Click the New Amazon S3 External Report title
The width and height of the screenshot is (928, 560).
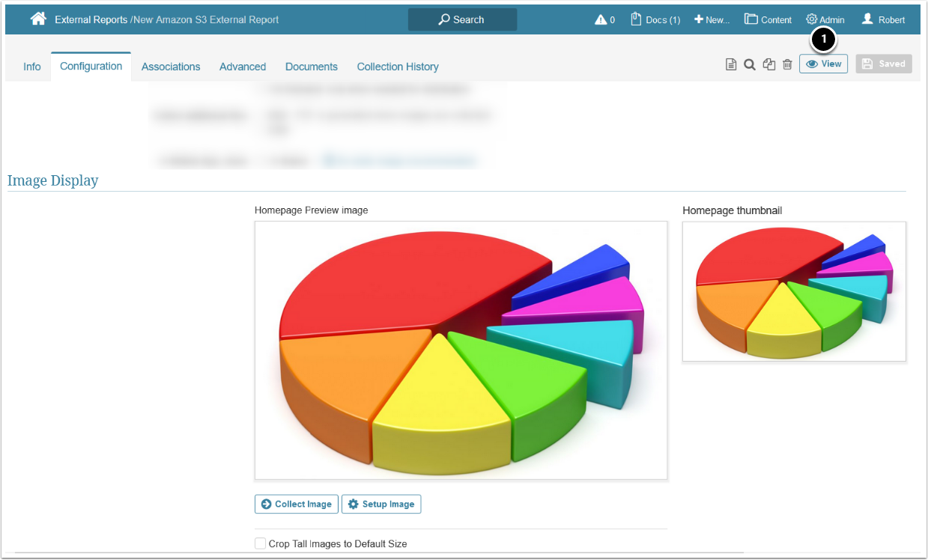pyautogui.click(x=206, y=19)
